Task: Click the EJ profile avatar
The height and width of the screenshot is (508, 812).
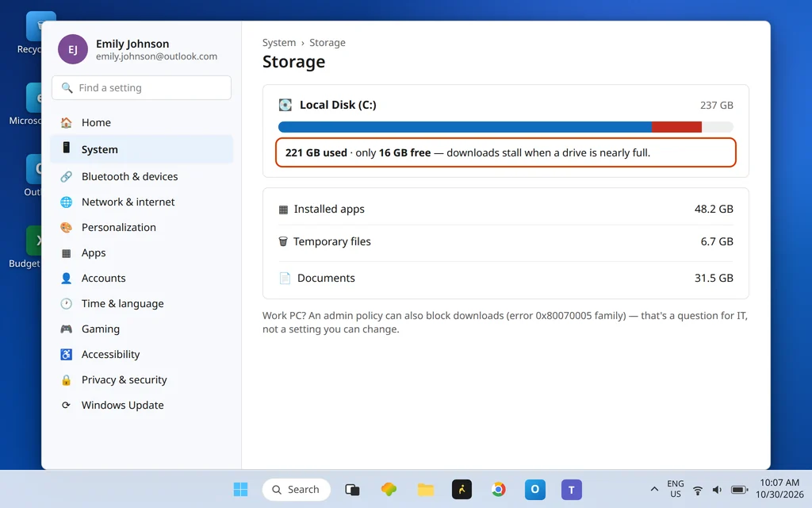Action: pyautogui.click(x=73, y=49)
